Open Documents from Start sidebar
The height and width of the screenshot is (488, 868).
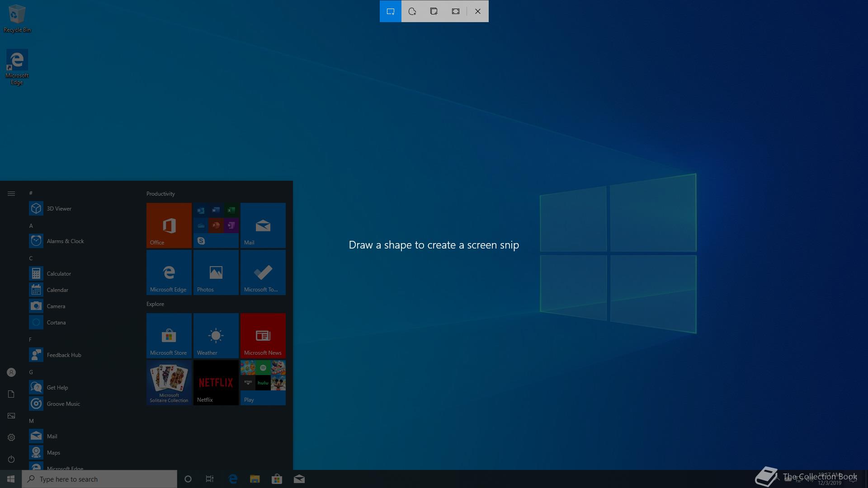click(x=11, y=394)
